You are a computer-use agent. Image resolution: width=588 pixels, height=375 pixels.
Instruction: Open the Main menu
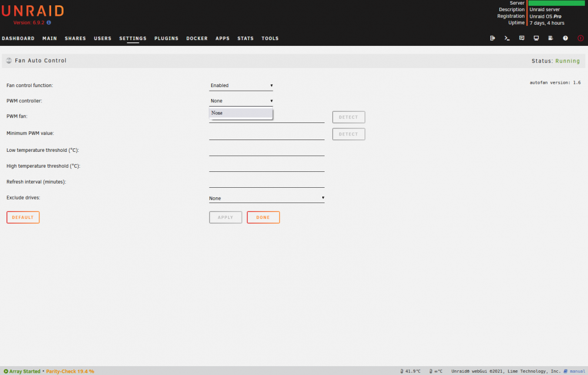point(49,38)
